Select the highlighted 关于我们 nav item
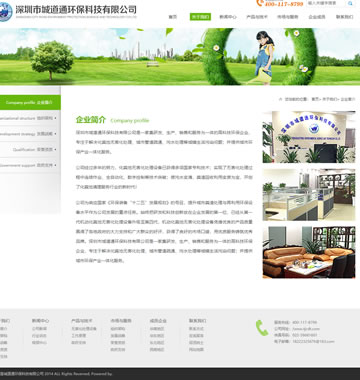Image resolution: width=360 pixels, height=380 pixels. [200, 17]
